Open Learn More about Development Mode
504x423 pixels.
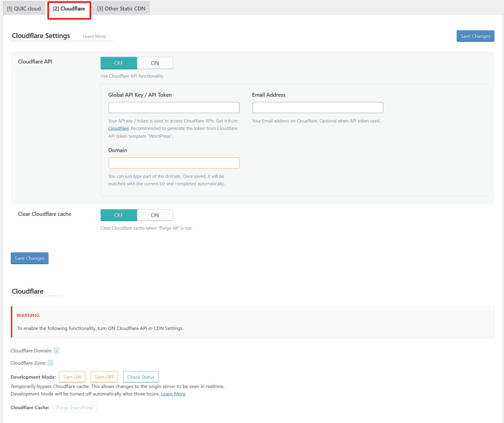point(173,393)
